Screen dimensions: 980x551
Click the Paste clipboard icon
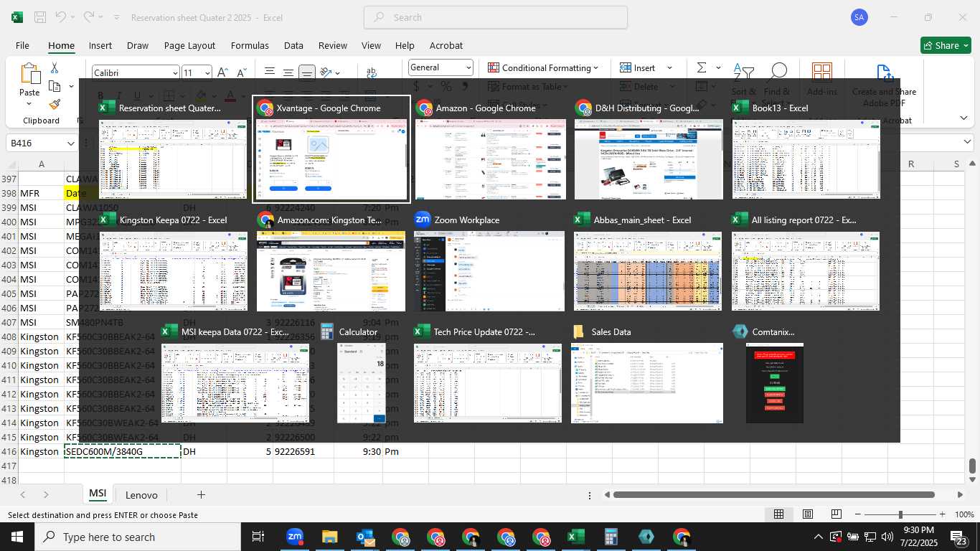coord(30,75)
